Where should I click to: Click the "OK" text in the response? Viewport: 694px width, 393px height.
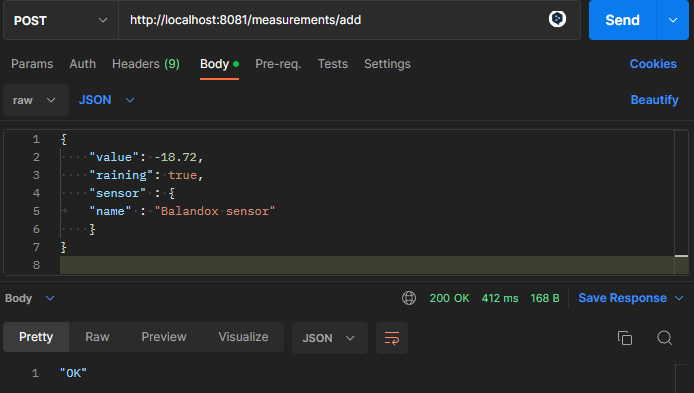73,373
